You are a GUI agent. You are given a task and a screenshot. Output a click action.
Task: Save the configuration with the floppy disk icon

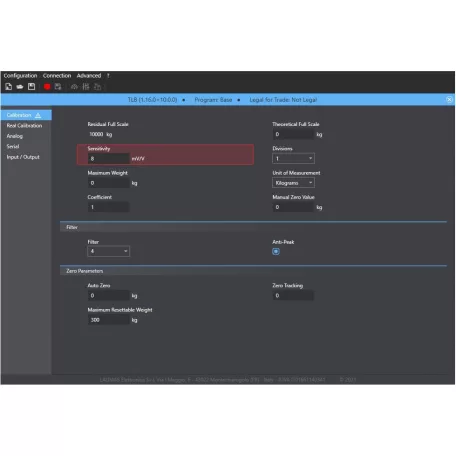tap(32, 87)
